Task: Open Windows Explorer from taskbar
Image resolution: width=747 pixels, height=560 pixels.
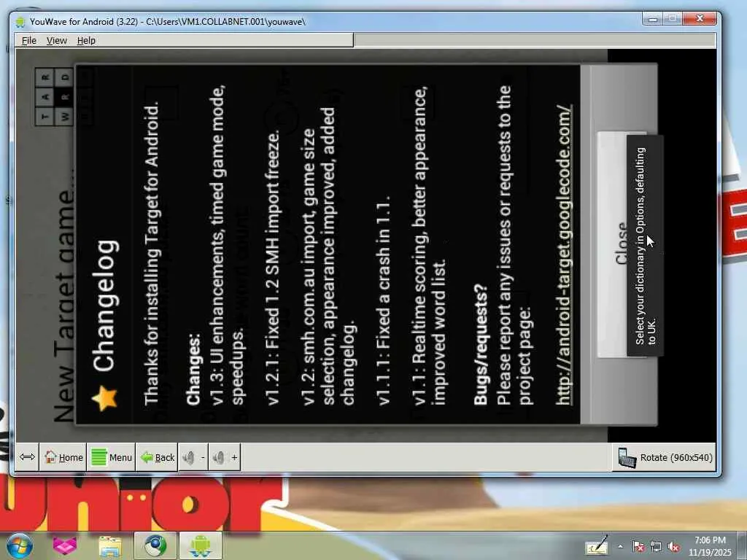Action: pos(110,545)
